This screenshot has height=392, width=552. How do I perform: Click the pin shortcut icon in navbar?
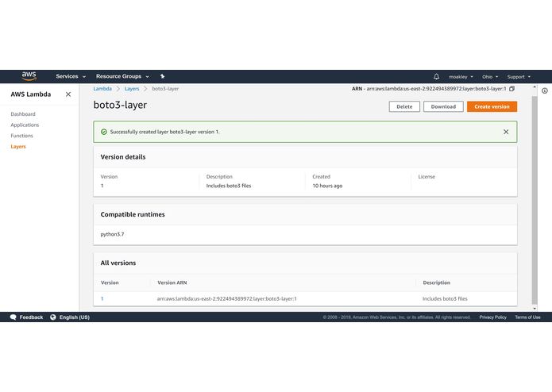click(x=162, y=76)
